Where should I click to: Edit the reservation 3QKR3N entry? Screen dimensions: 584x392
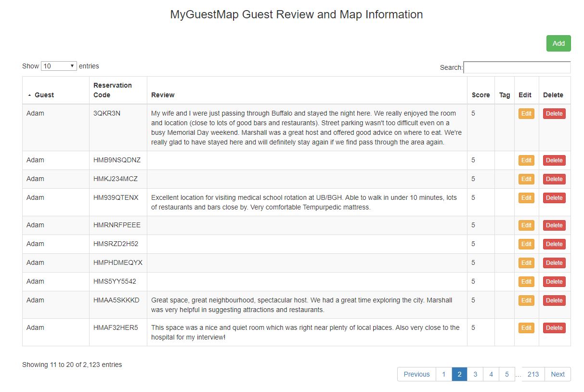[x=526, y=114]
